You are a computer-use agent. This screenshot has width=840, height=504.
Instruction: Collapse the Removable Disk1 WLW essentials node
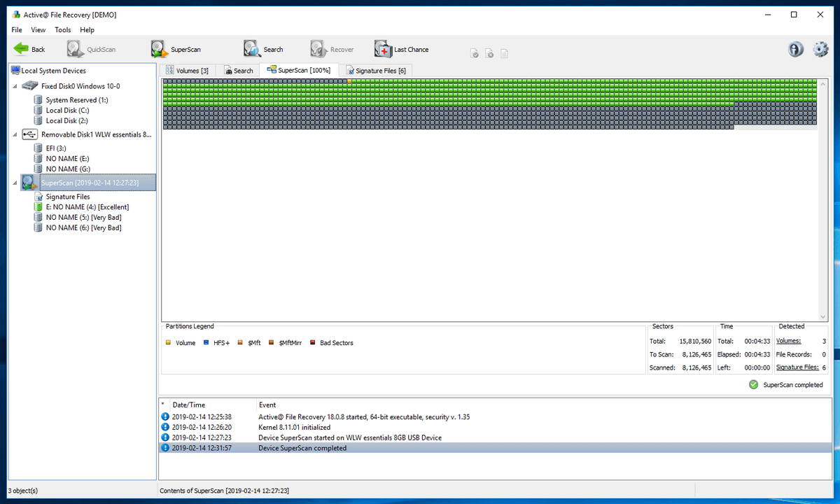point(15,134)
